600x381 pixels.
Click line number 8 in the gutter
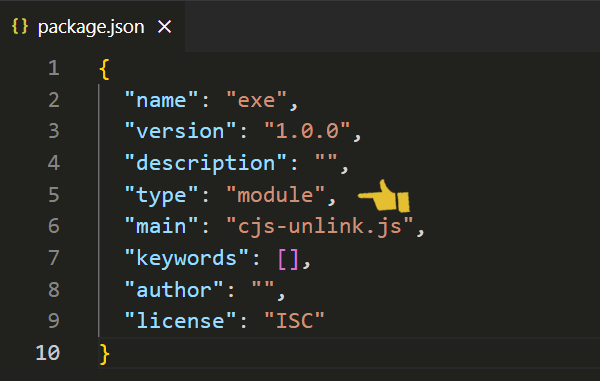tap(54, 290)
